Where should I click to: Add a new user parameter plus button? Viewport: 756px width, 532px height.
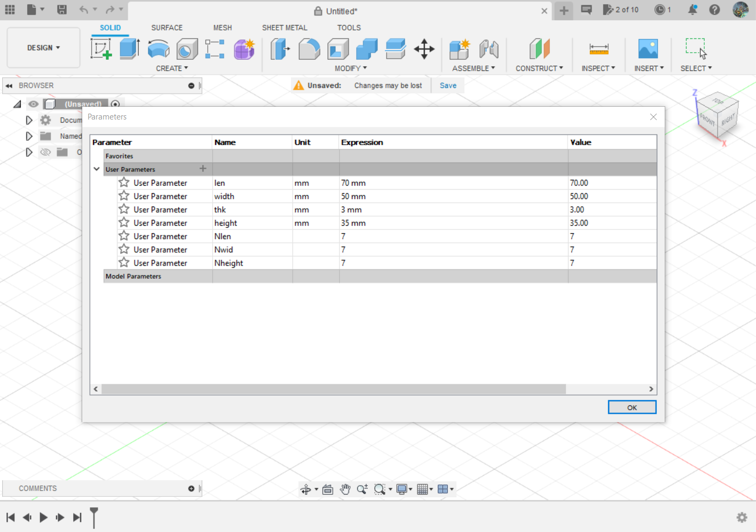tap(203, 169)
